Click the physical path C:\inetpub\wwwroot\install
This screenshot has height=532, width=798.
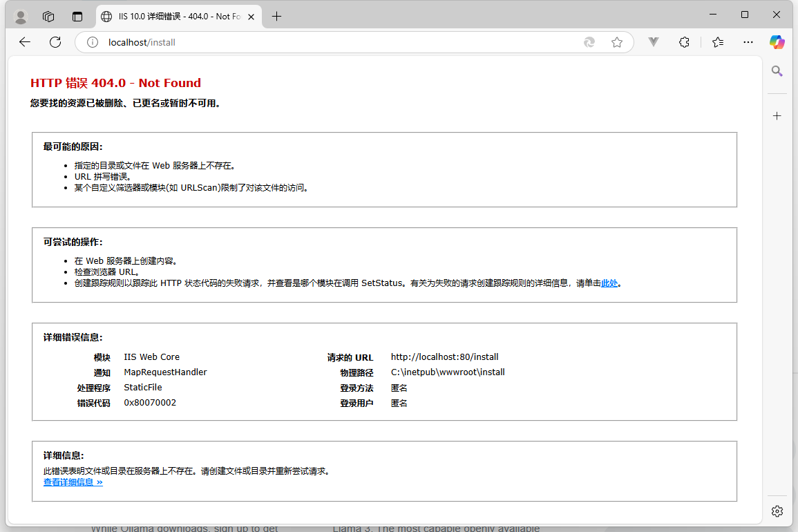pyautogui.click(x=447, y=372)
